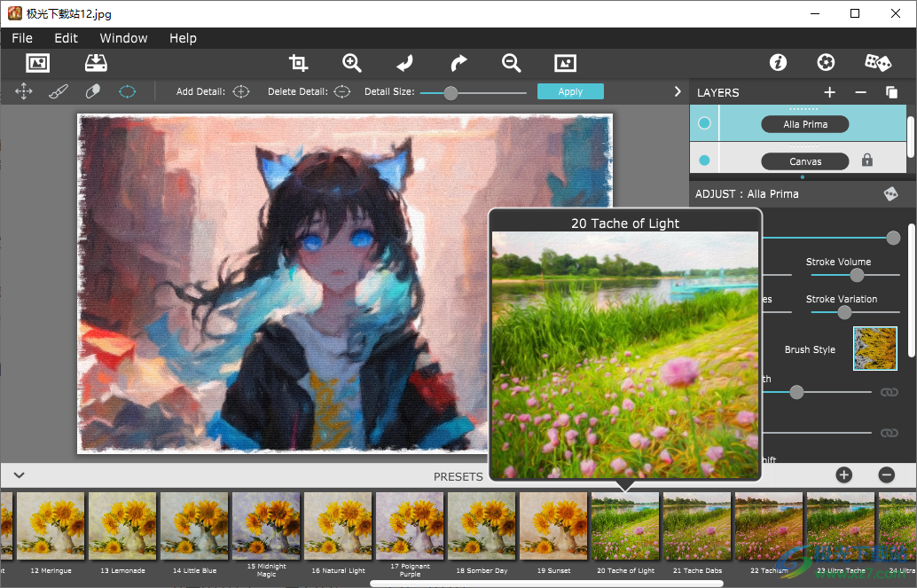Open the File menu
This screenshot has width=917, height=588.
pos(21,38)
